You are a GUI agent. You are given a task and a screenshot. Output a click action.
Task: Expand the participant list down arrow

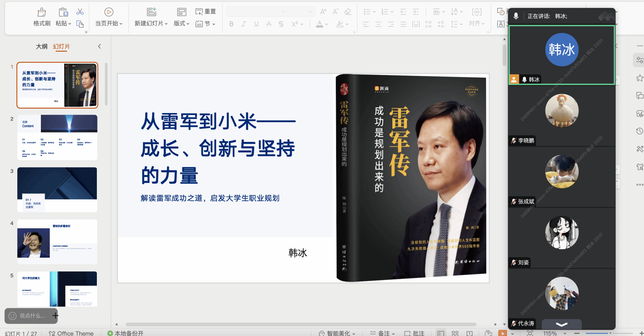tap(562, 324)
